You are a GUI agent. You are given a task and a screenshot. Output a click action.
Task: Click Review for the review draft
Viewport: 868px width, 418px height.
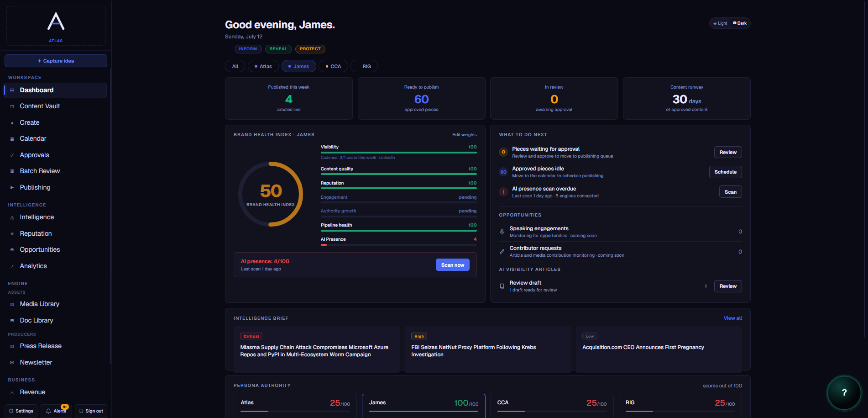(x=728, y=286)
